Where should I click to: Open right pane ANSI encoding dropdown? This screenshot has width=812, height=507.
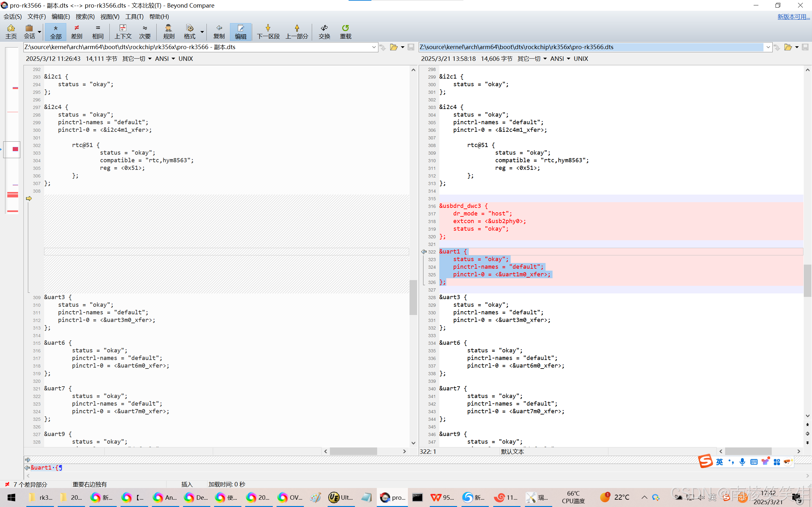pos(560,59)
